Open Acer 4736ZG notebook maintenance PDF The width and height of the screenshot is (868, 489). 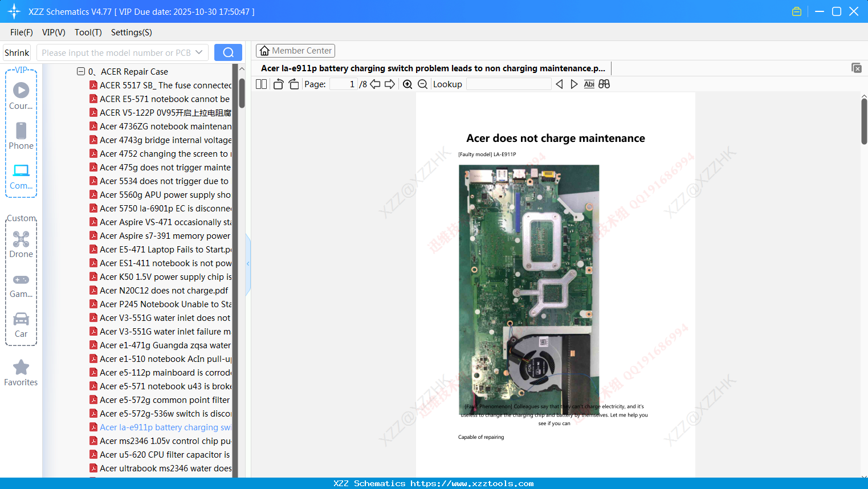click(160, 127)
